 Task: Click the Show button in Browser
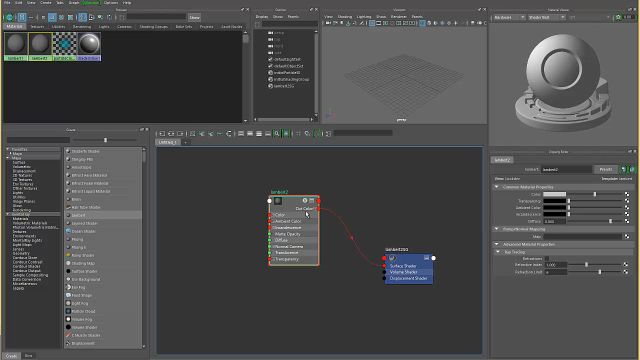coord(194,18)
